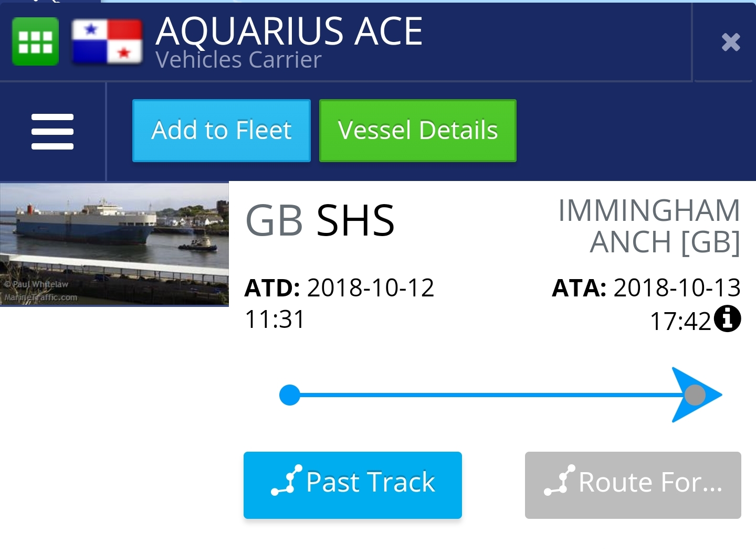The width and height of the screenshot is (756, 554).
Task: Click the ATA arrival date text
Action: [646, 303]
